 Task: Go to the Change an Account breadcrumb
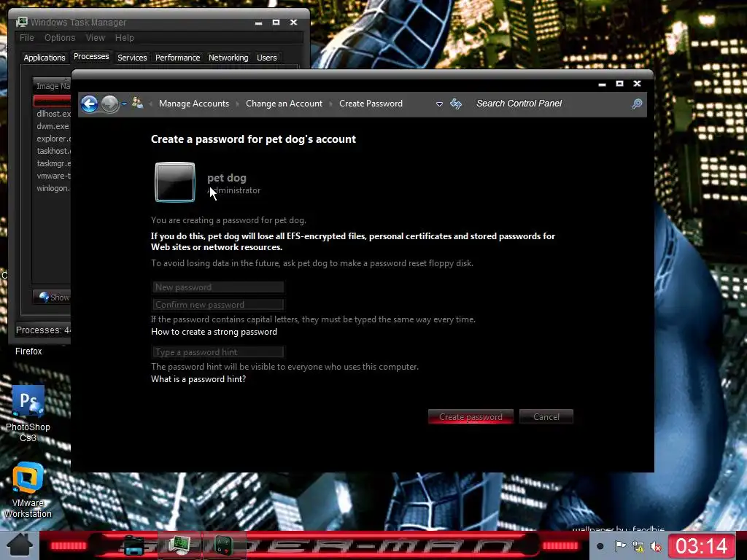(284, 104)
